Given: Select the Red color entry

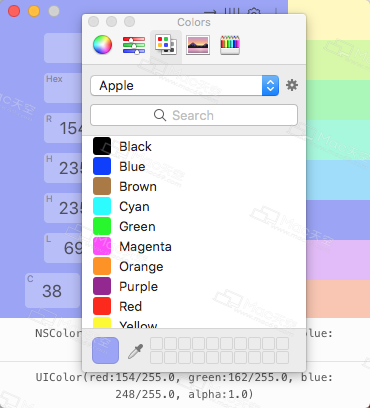Looking at the screenshot, I should [x=194, y=306].
